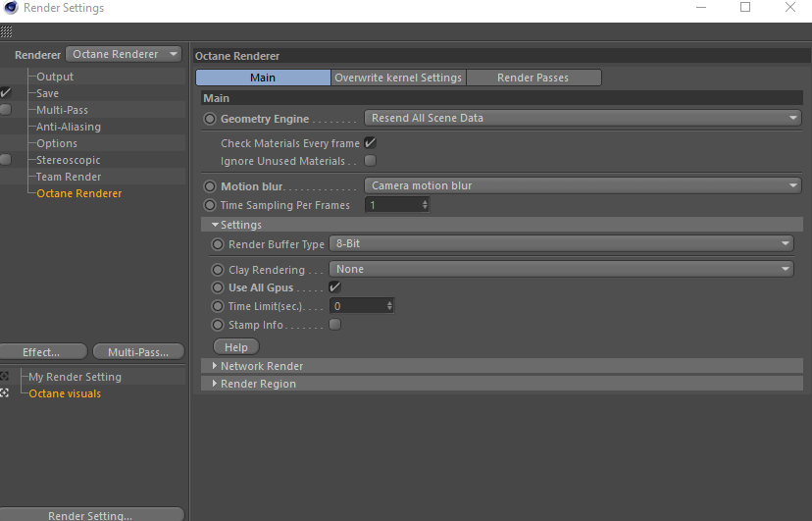This screenshot has width=812, height=521.
Task: Click the Multi-Pass... button
Action: [x=138, y=352]
